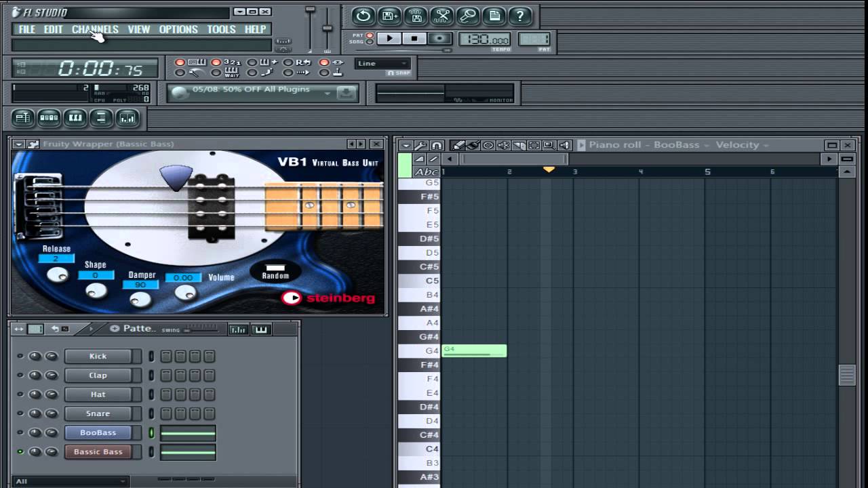
Task: Open the VIEW menu
Action: [138, 29]
